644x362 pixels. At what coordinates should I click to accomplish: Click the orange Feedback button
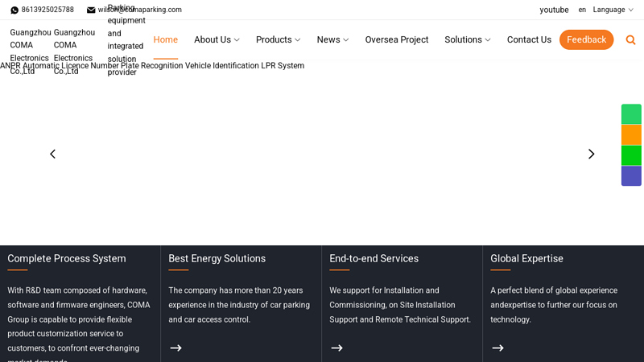click(x=587, y=39)
